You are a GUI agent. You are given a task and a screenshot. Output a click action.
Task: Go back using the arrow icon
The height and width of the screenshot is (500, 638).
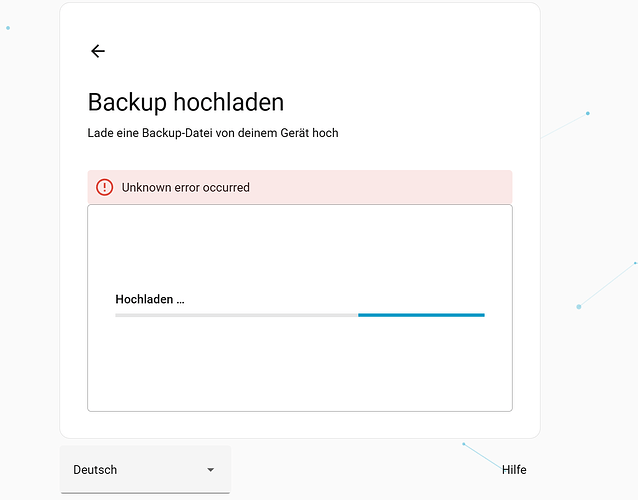[97, 51]
